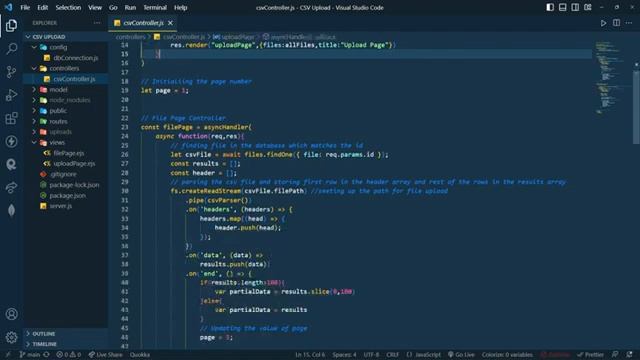640x360 pixels.
Task: Toggle the Panel layout button
Action: (x=562, y=7)
